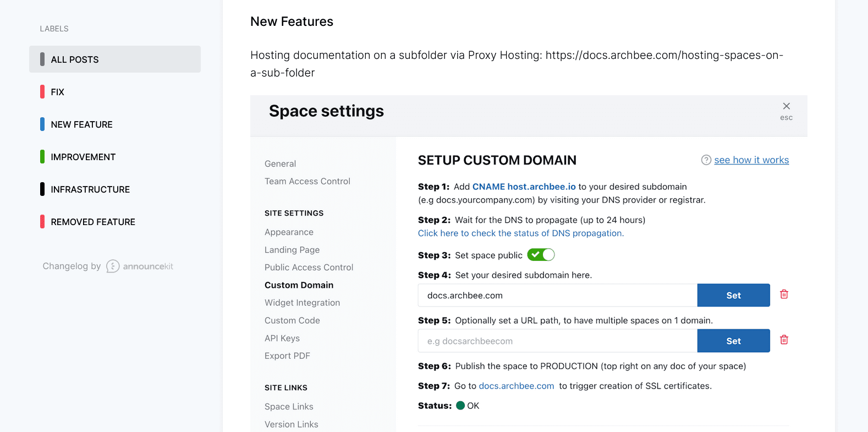
Task: Focus the subdomain field containing docs.archbee.com
Action: point(558,296)
